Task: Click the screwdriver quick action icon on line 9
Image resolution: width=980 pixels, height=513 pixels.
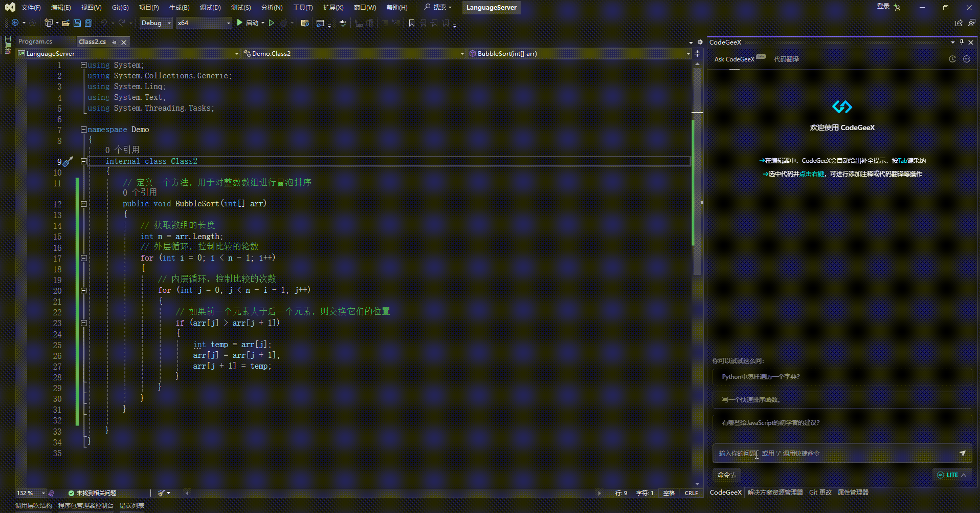Action: pos(68,161)
